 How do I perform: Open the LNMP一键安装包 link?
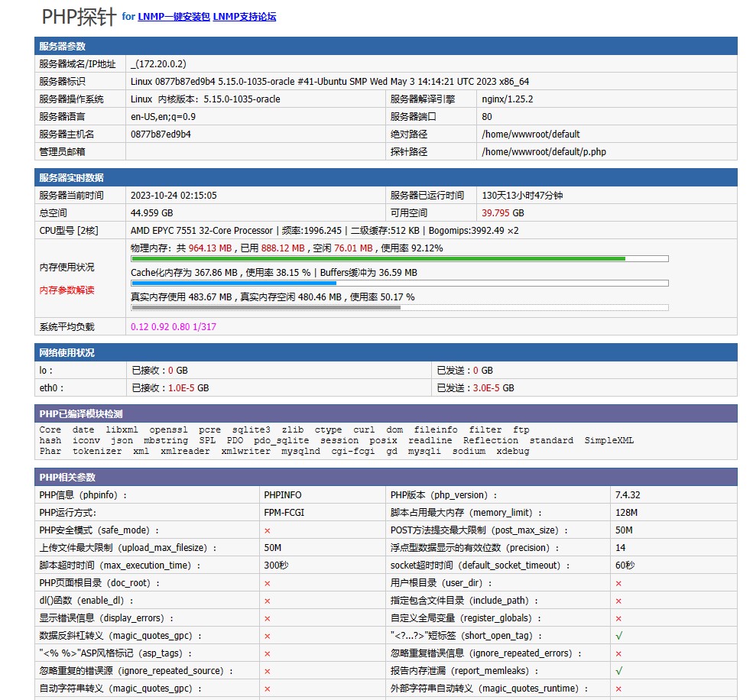[x=174, y=16]
